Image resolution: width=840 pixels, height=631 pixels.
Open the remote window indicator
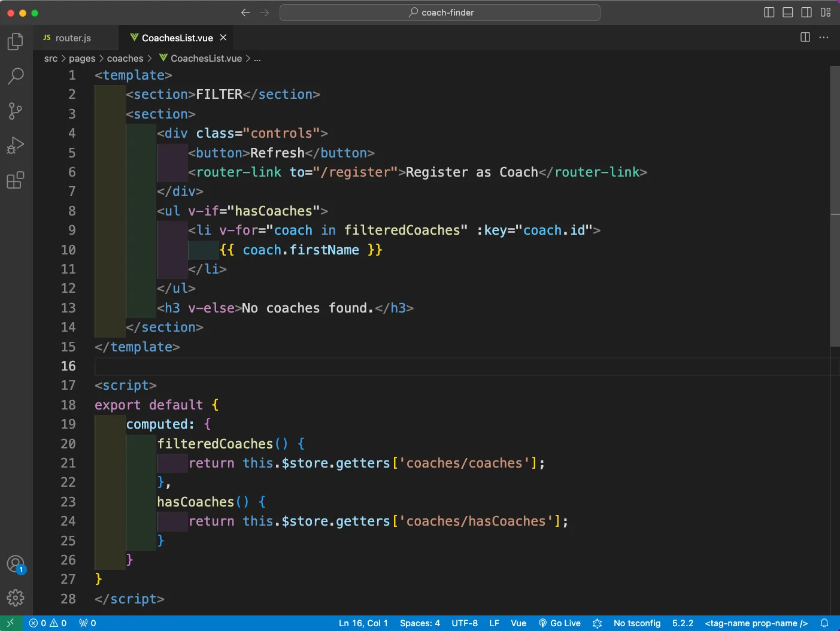pyautogui.click(x=11, y=623)
